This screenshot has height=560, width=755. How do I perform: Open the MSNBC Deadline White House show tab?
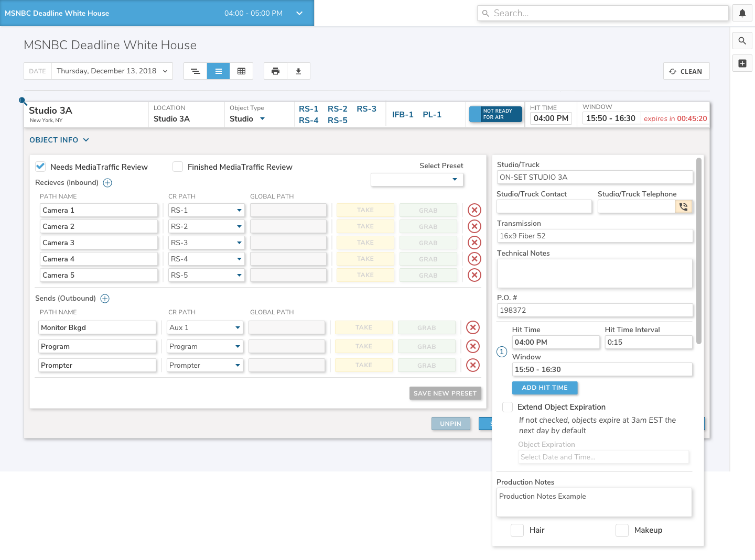(x=157, y=13)
